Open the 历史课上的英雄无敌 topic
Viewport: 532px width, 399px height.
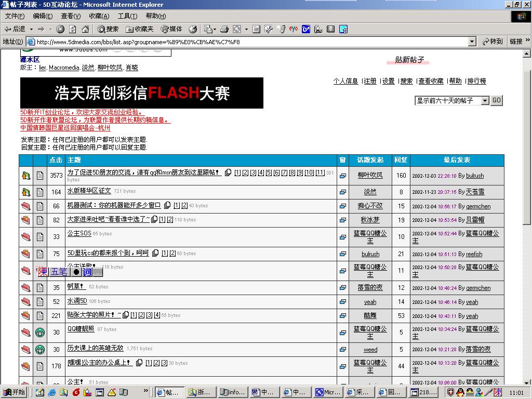95,348
